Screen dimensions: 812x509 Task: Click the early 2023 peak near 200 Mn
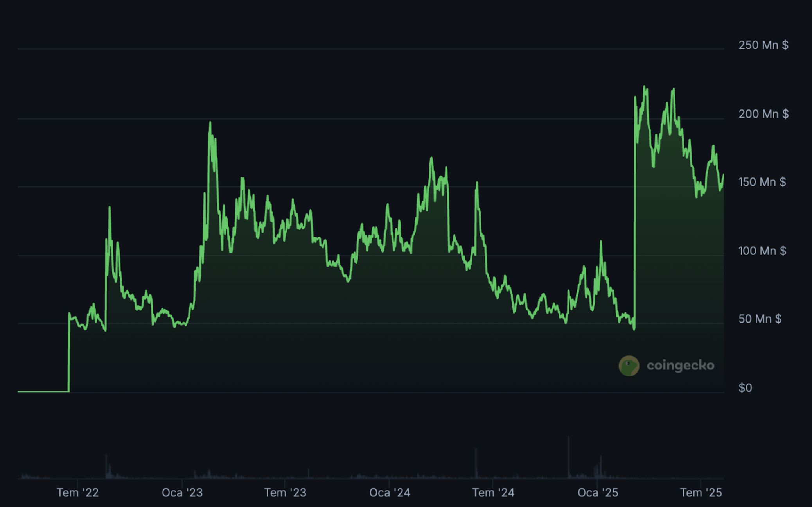[x=210, y=123]
